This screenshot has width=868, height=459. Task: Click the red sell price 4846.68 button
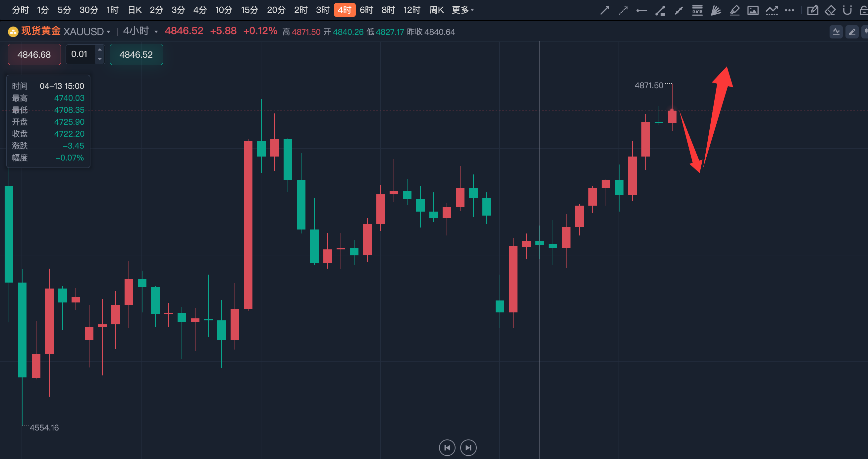(x=34, y=54)
